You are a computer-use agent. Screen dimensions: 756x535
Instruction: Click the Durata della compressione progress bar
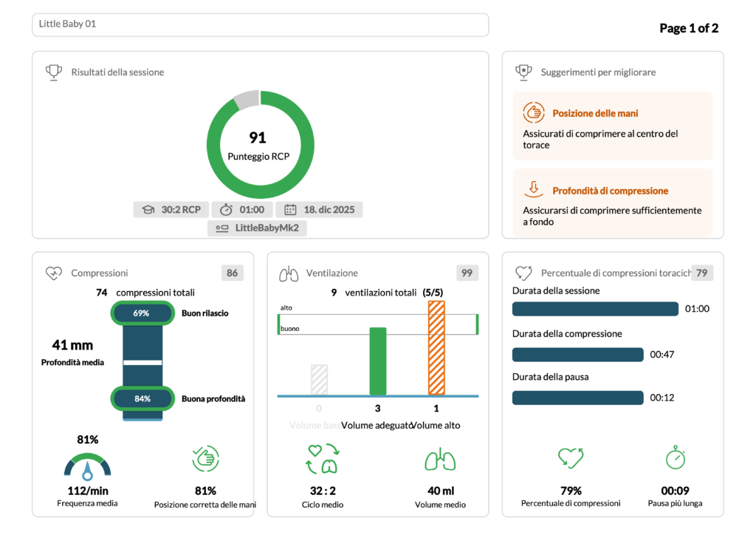(x=577, y=355)
